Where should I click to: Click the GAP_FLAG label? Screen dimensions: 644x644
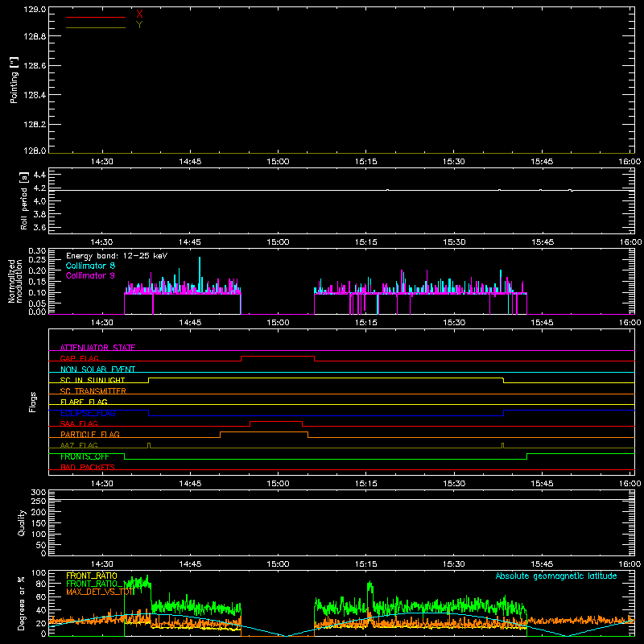[x=79, y=358]
